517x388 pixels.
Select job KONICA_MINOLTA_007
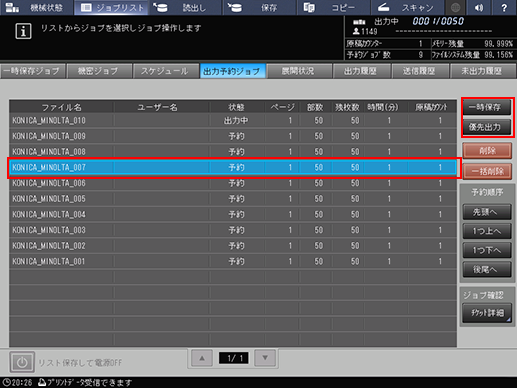coord(233,167)
